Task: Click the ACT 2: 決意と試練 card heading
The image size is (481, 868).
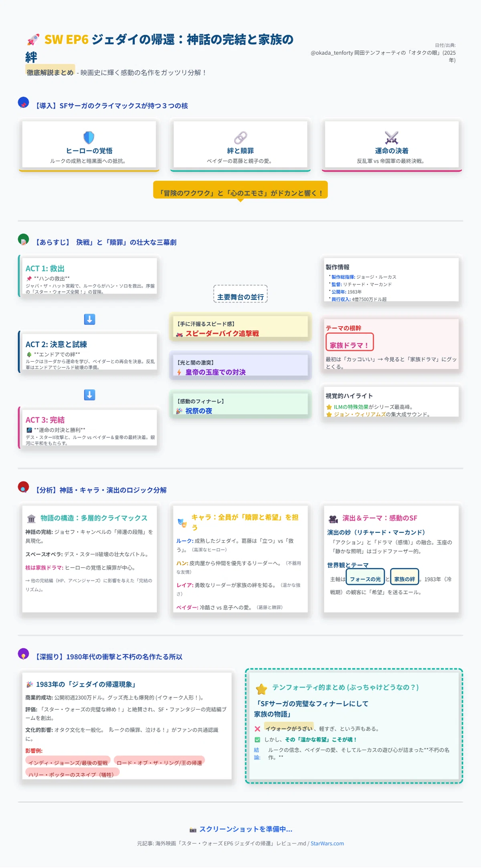Action: (56, 344)
